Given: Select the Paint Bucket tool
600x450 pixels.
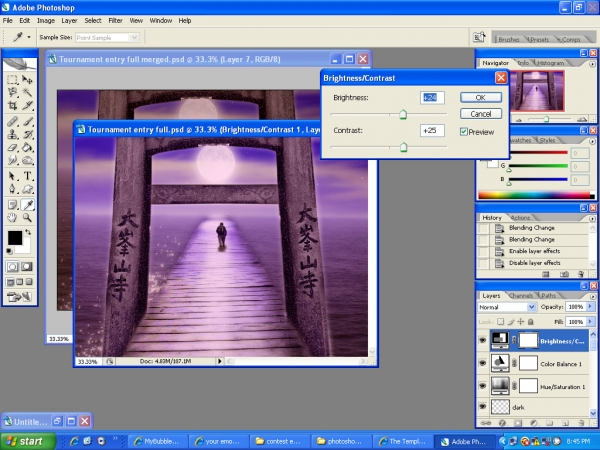Looking at the screenshot, I should click(27, 147).
